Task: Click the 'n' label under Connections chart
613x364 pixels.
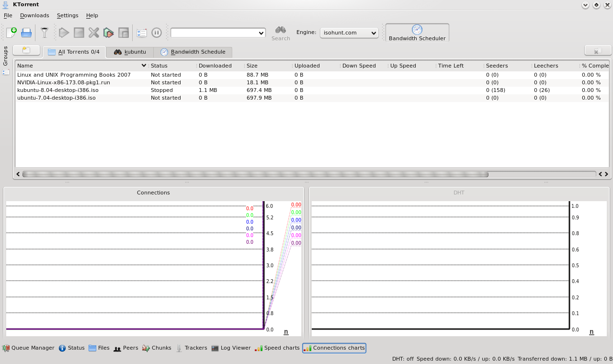Action: click(286, 331)
